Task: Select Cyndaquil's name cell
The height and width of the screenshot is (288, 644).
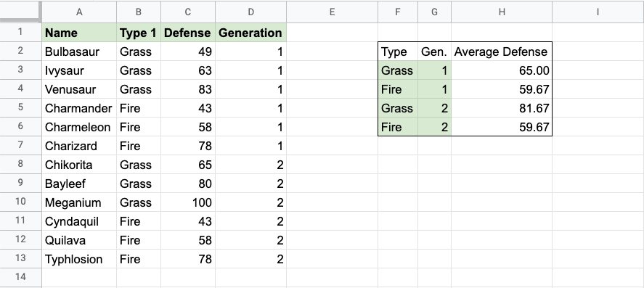Action: [79, 221]
